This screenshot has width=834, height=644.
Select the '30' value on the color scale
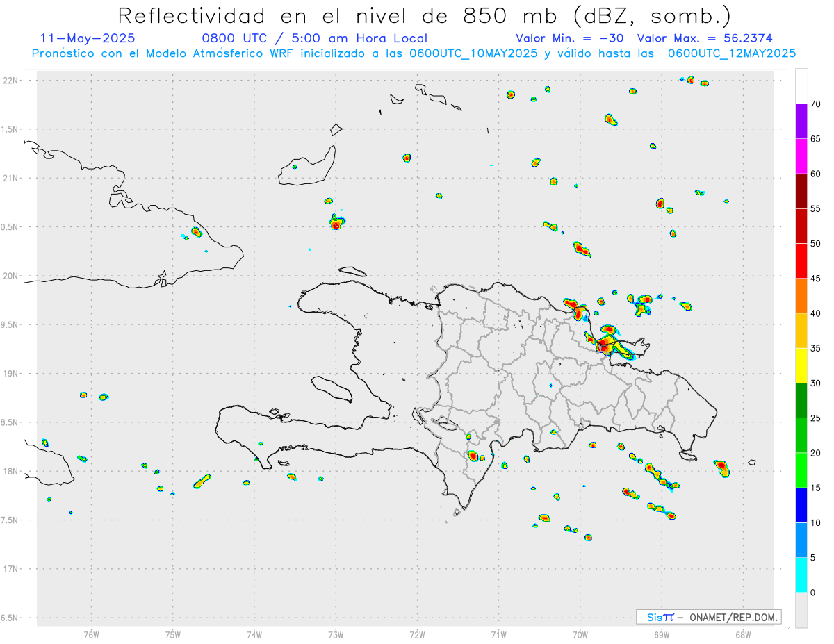(815, 383)
